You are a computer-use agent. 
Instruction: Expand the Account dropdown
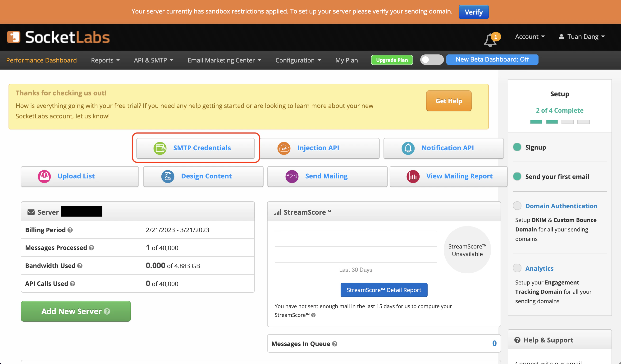pyautogui.click(x=530, y=36)
